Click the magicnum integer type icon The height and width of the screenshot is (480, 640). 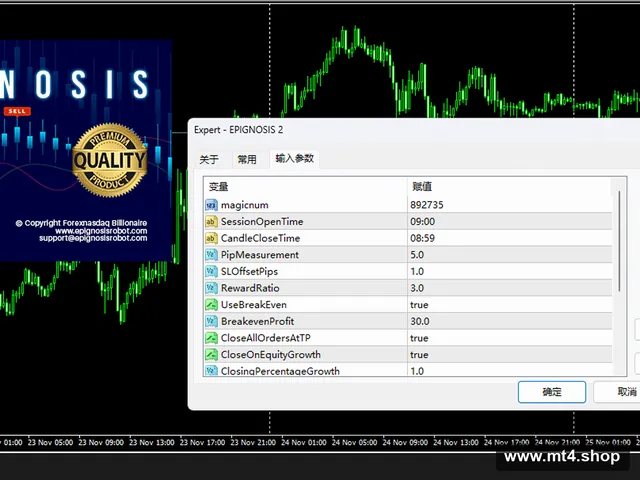[x=211, y=205]
